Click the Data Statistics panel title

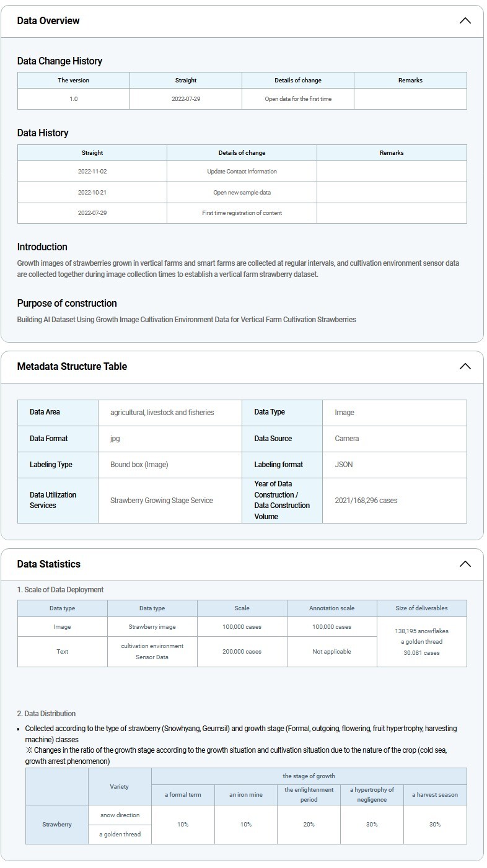49,564
